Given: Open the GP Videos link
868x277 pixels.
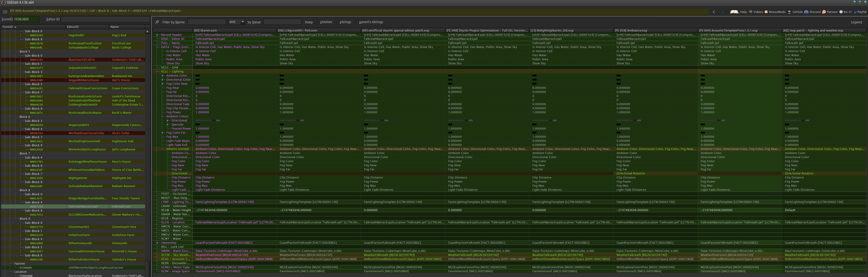Looking at the screenshot, I should (x=751, y=12).
